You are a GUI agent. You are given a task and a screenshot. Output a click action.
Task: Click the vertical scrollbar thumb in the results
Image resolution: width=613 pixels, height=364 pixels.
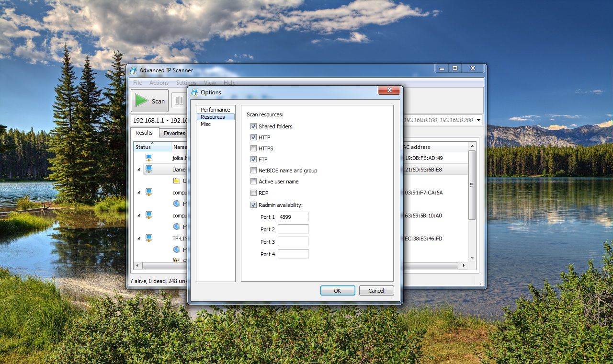tap(472, 185)
